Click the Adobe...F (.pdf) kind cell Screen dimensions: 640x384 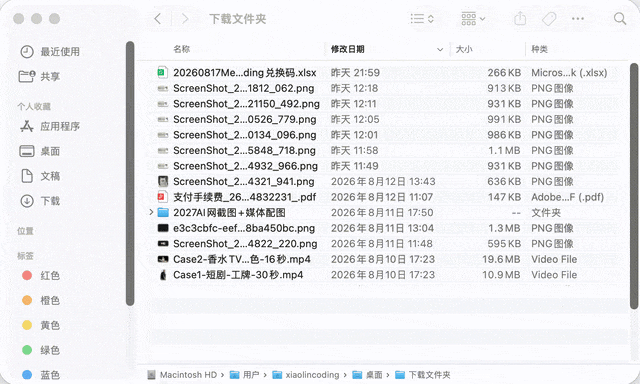click(x=567, y=198)
